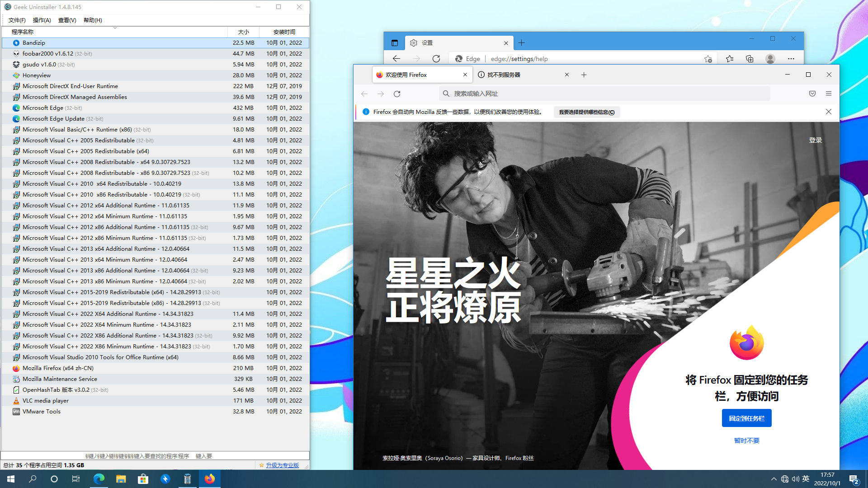The height and width of the screenshot is (488, 868).
Task: Dismiss Firefox data notification bar
Action: pyautogui.click(x=828, y=112)
